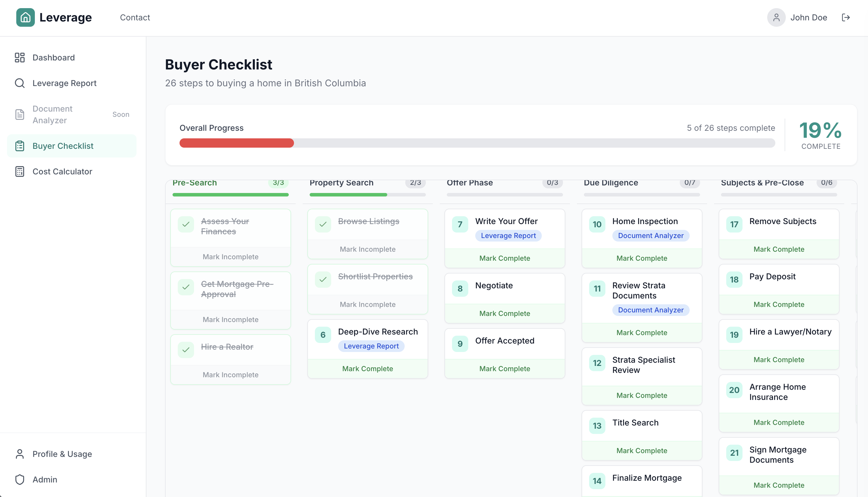Image resolution: width=868 pixels, height=497 pixels.
Task: Click the Leverage home logo icon
Action: click(x=26, y=17)
